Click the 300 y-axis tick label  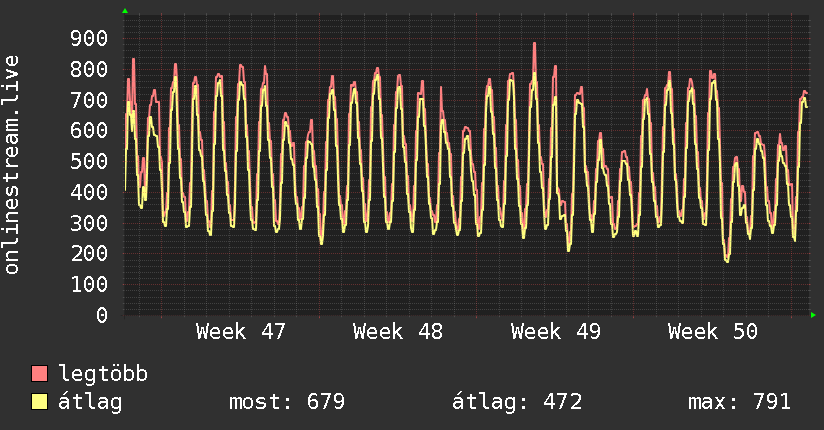[x=89, y=223]
